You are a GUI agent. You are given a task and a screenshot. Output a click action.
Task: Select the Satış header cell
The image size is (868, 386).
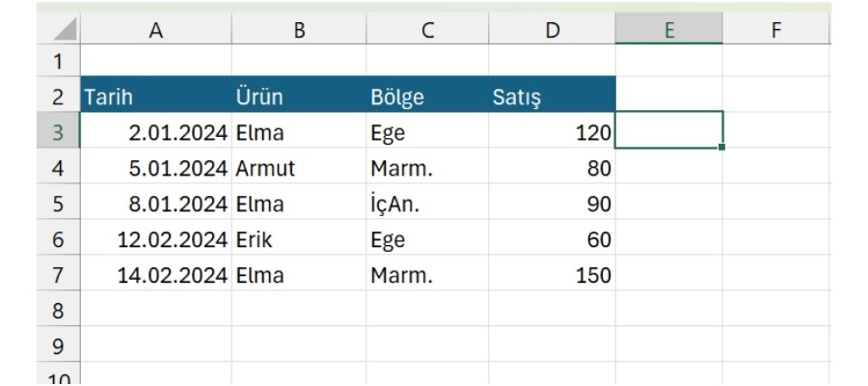point(552,96)
